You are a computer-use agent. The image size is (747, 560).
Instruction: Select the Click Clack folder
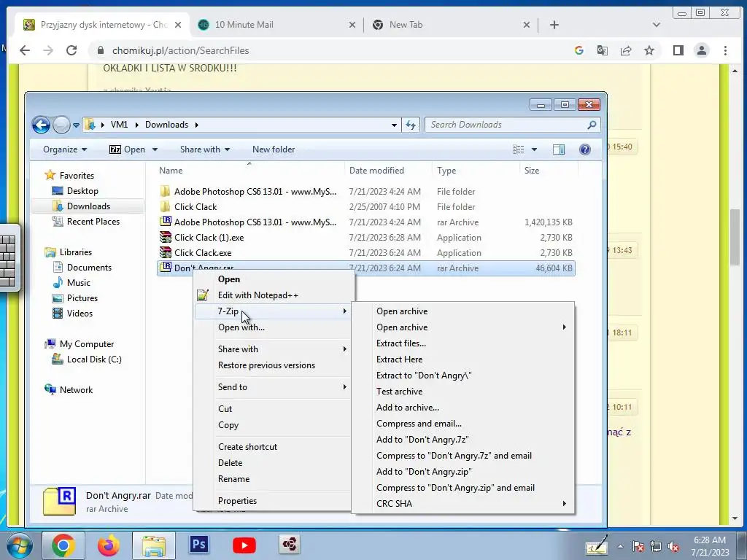click(x=196, y=206)
